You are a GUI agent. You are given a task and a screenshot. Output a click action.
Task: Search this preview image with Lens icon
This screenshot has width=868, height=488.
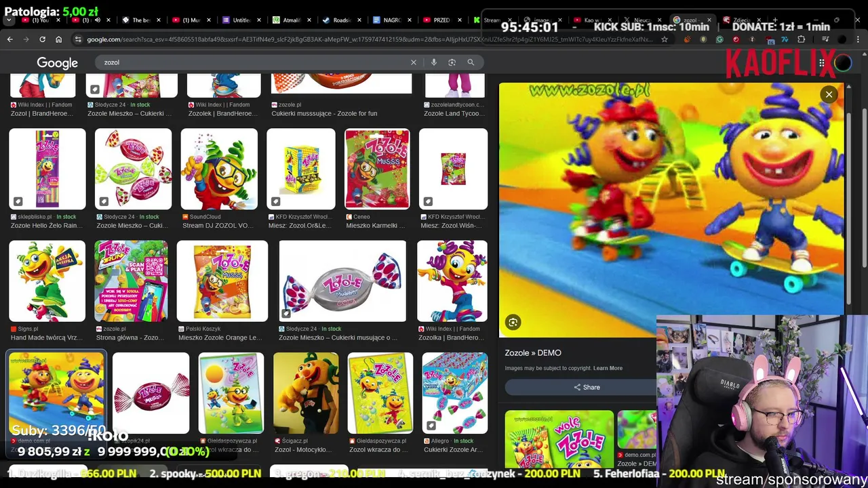513,323
